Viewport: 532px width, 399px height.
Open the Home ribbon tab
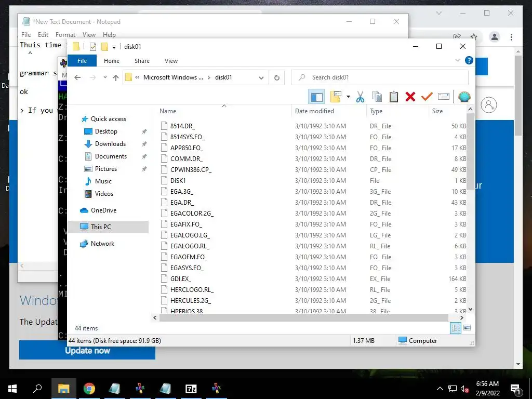pyautogui.click(x=112, y=61)
